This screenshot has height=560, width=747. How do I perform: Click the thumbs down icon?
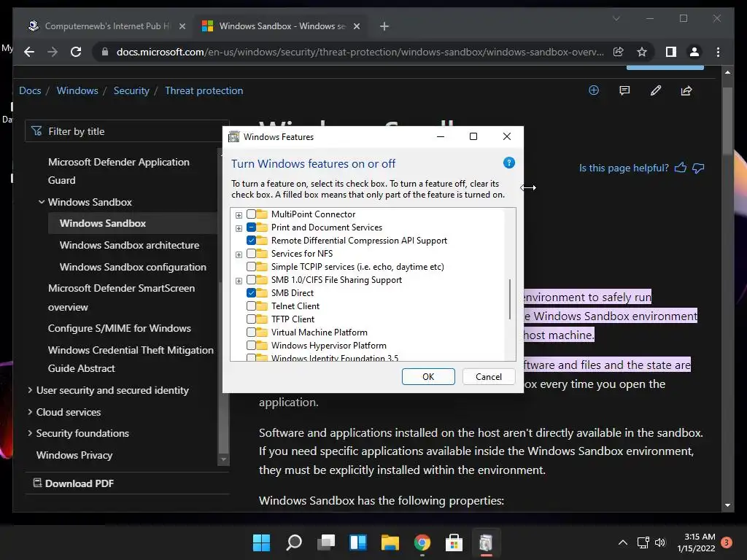click(x=698, y=168)
